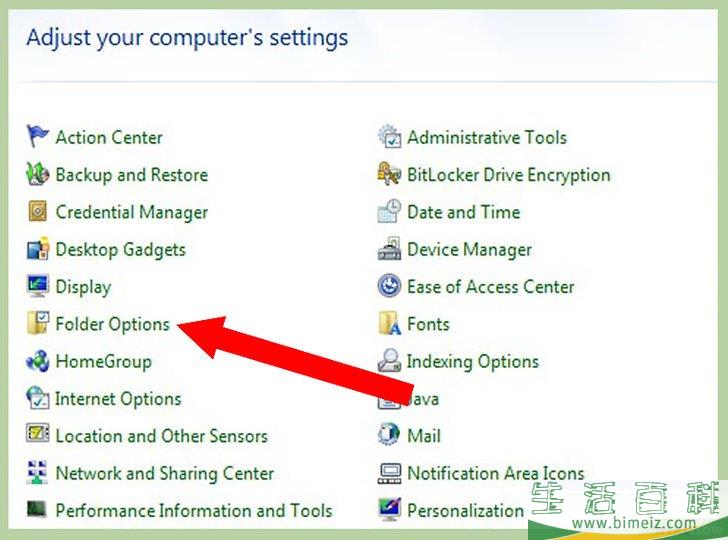Open the Backup and Restore icon
This screenshot has width=728, height=540.
(x=37, y=174)
